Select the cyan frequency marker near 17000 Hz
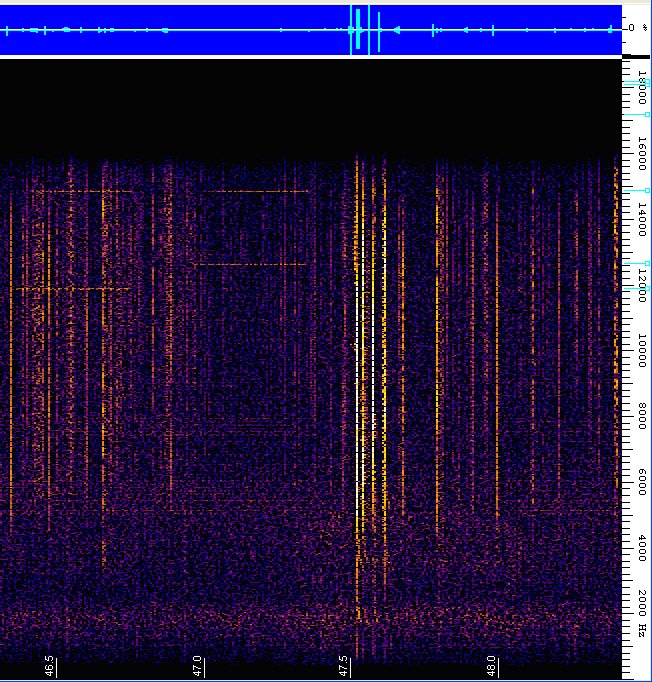The image size is (652, 682). pos(637,114)
